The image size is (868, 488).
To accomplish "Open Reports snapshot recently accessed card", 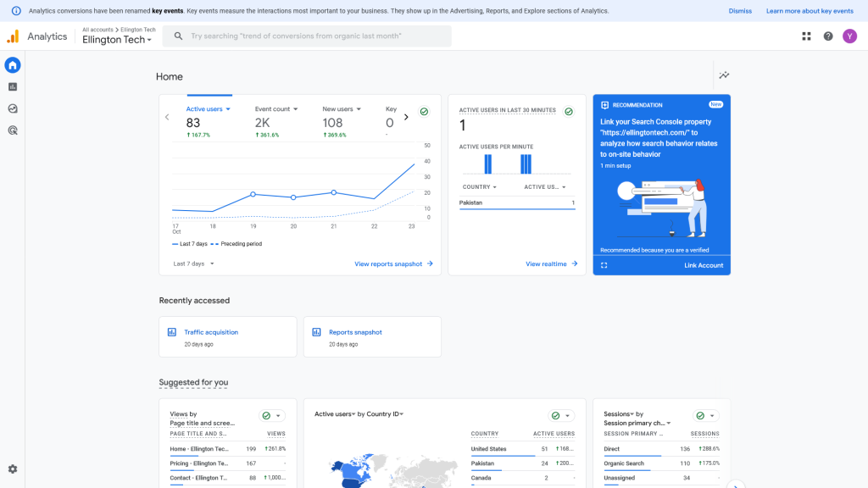I will (x=372, y=337).
